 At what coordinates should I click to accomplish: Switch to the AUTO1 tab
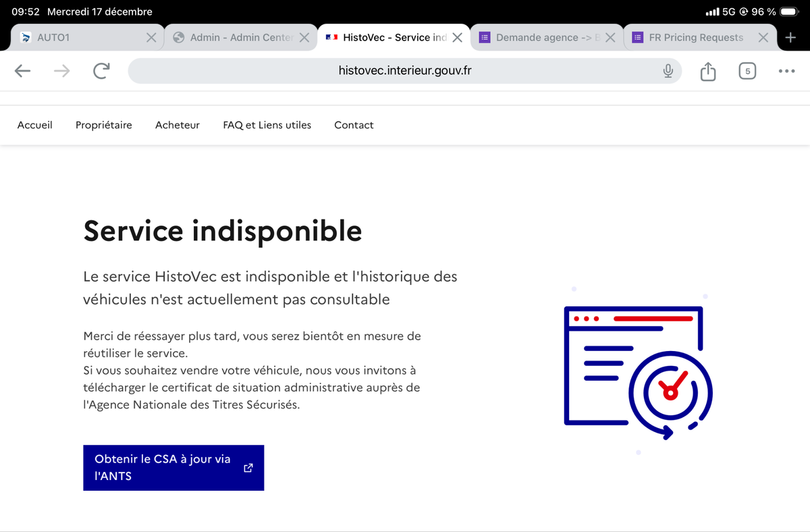[x=74, y=38]
